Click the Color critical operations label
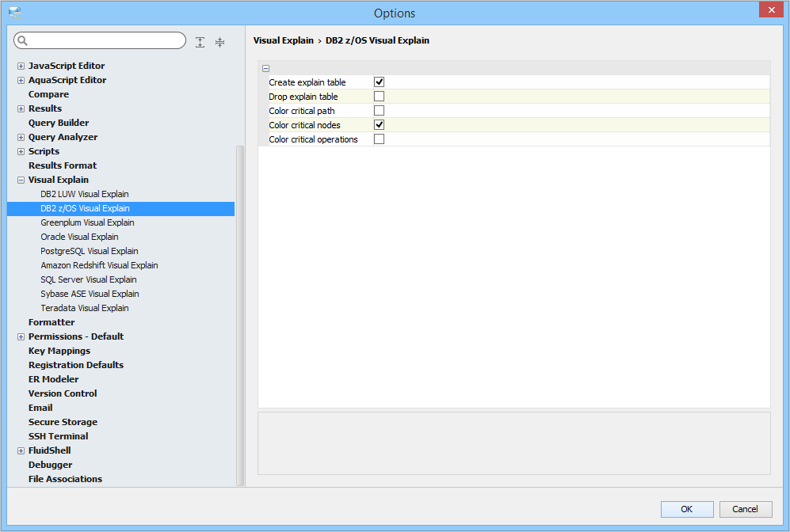 point(313,139)
